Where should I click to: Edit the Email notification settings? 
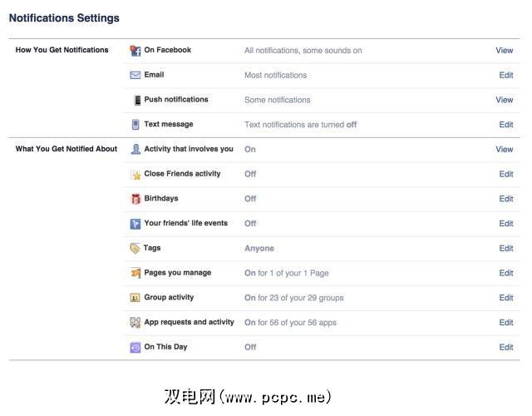(x=506, y=76)
